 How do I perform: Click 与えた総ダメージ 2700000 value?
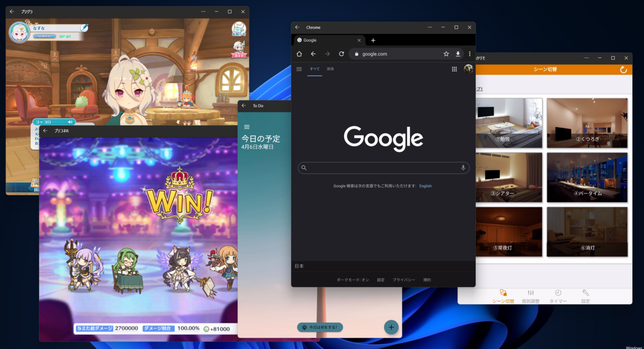pos(126,328)
